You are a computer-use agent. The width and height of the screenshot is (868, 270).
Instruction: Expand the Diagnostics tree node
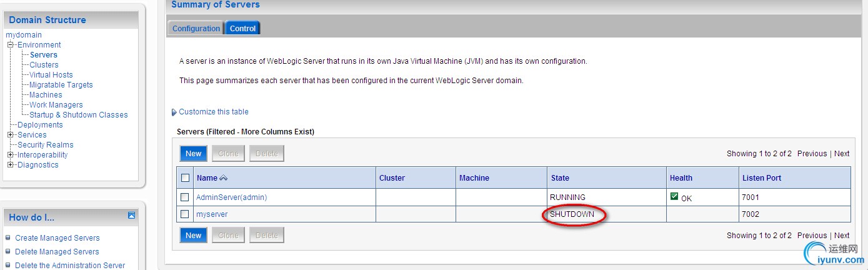10,165
